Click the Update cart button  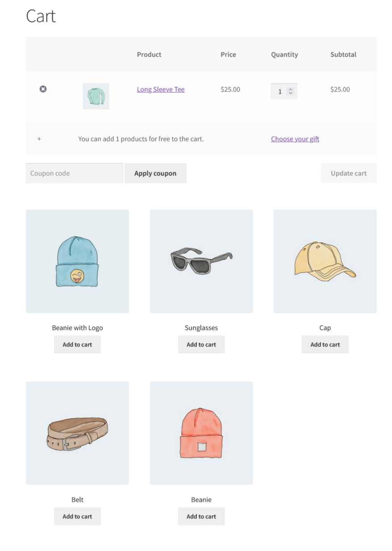(349, 173)
